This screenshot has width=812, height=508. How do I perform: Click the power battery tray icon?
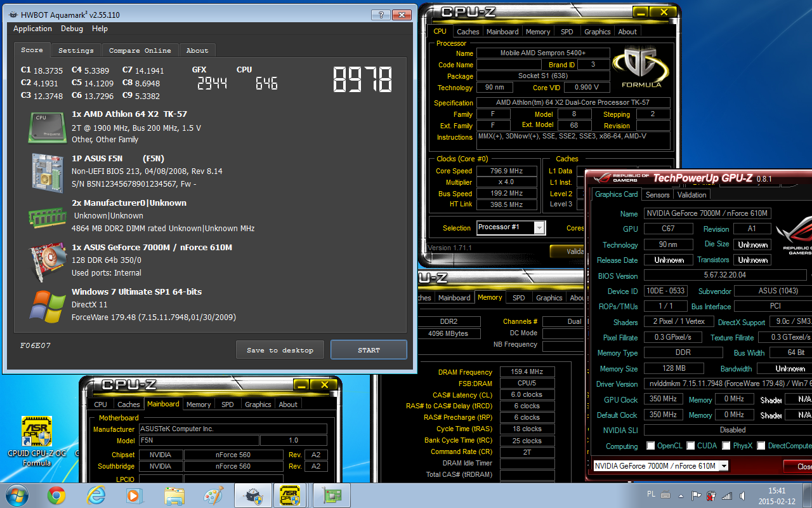coord(712,496)
